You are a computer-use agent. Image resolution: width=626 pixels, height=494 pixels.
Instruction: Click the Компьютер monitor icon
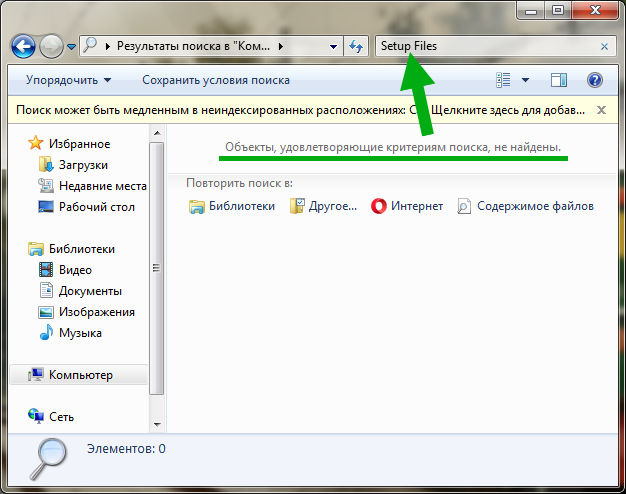coord(36,375)
